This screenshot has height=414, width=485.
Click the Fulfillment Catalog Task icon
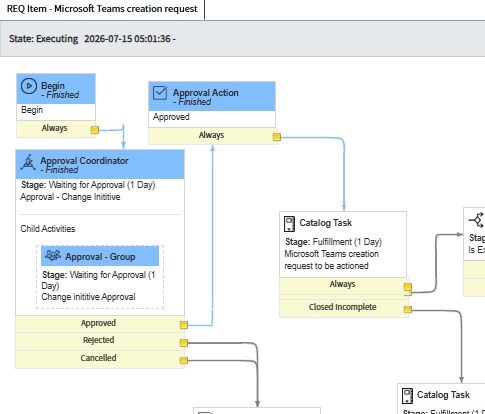289,224
